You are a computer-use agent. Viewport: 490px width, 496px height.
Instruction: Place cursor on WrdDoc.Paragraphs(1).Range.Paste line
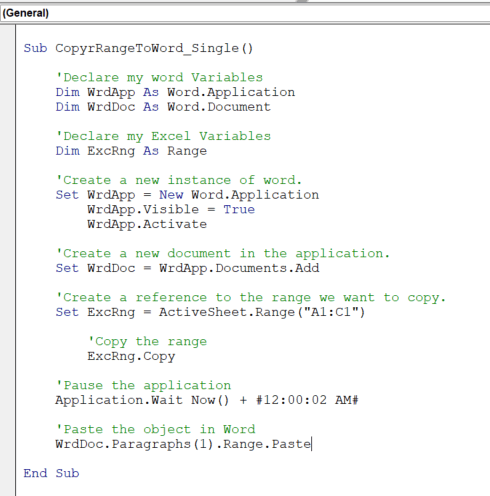click(183, 444)
